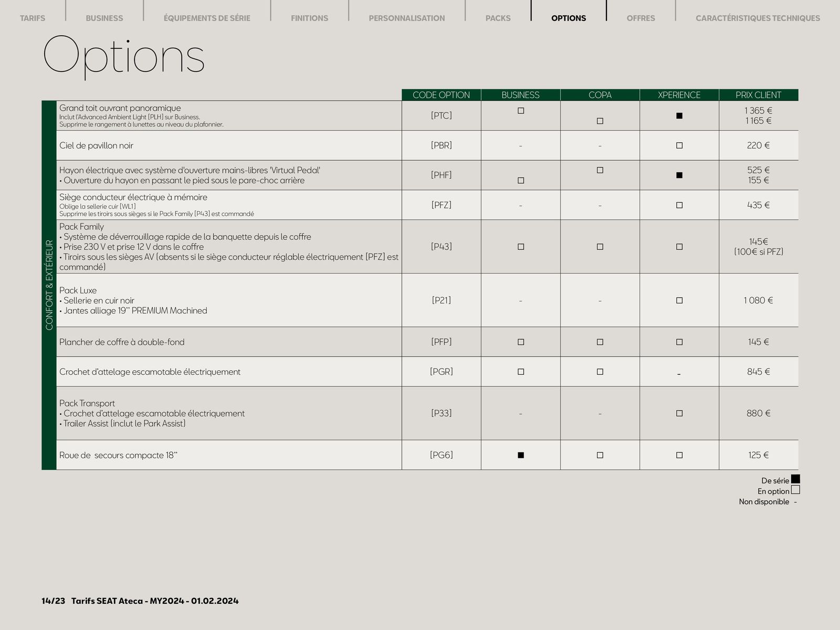
Task: Click the COPA column header
Action: click(600, 95)
